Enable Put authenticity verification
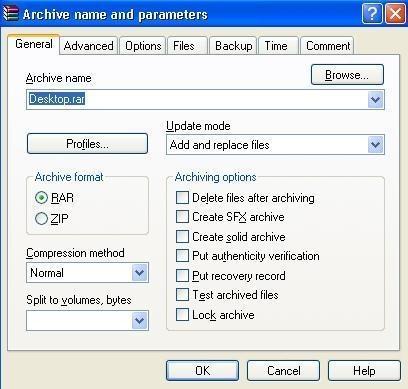 pyautogui.click(x=182, y=256)
